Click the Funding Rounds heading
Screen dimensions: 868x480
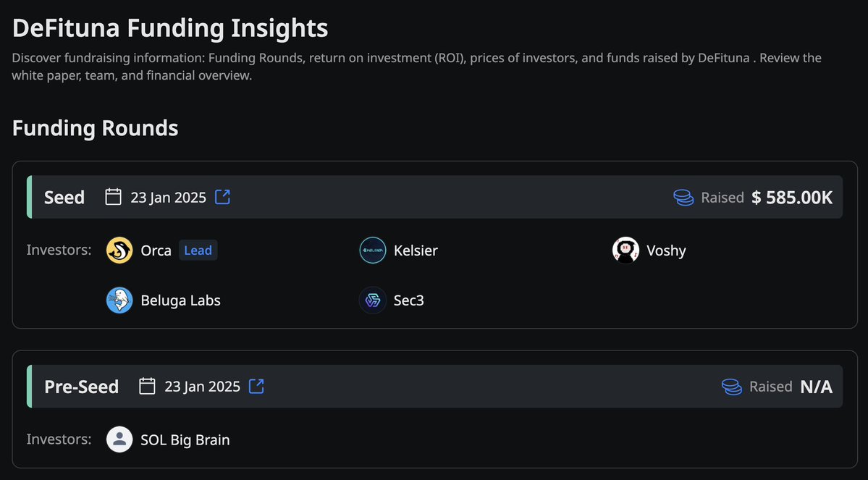96,128
